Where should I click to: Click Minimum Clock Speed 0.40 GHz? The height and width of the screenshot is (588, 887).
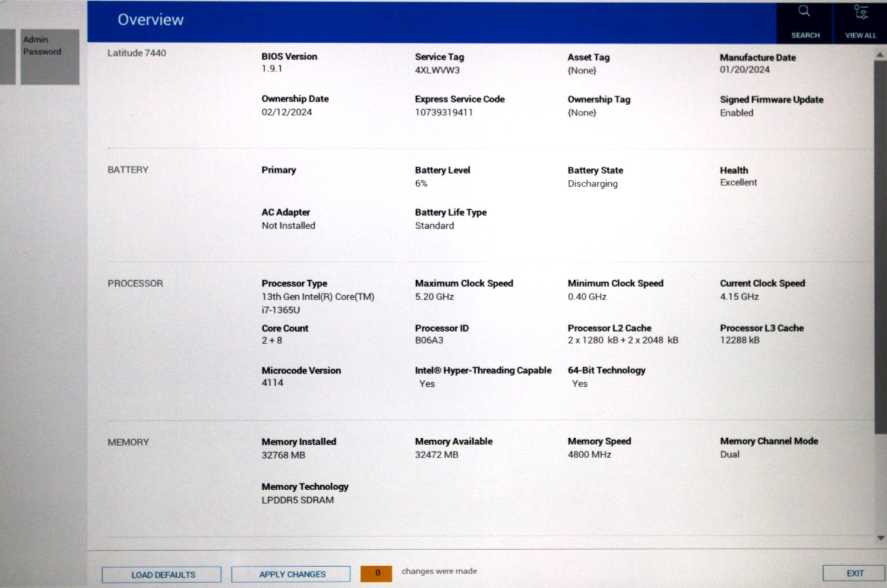pos(587,297)
